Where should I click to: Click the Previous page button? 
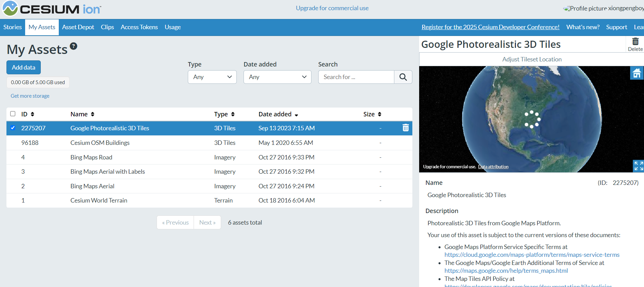point(175,223)
